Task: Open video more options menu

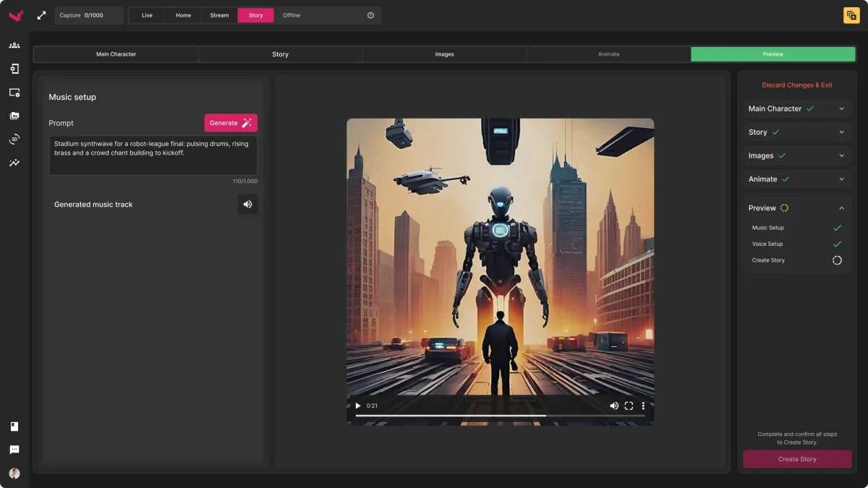Action: click(x=643, y=406)
